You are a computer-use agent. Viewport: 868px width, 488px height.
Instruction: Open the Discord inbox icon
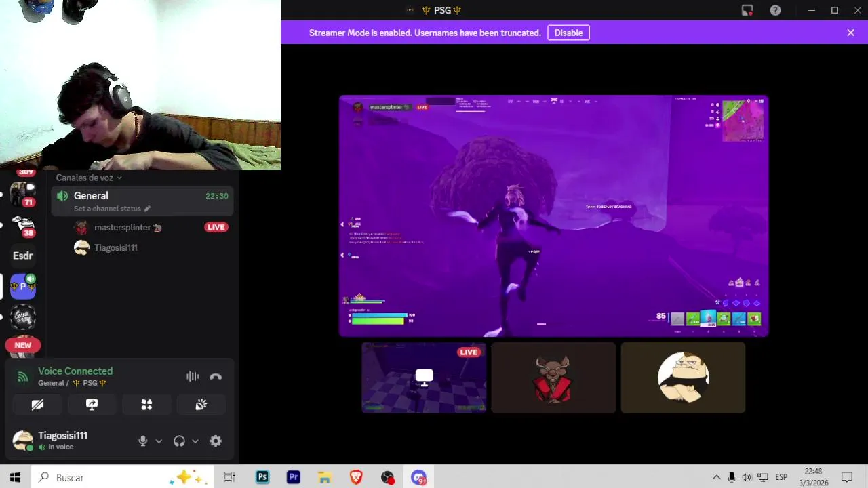[747, 10]
